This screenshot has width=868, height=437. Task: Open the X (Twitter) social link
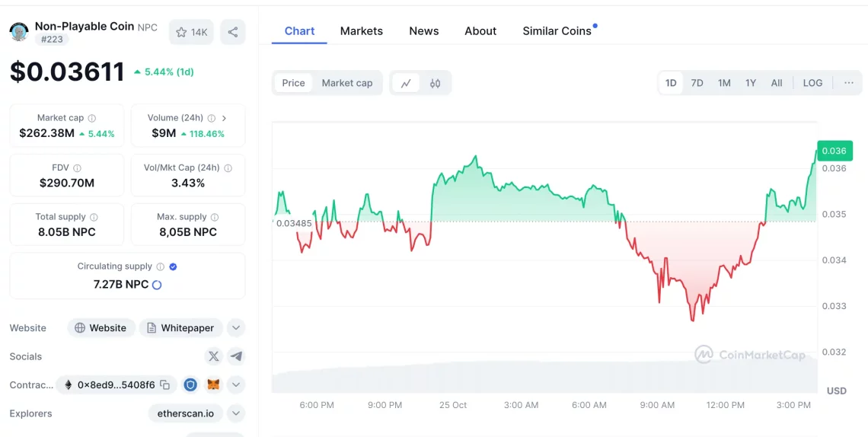tap(214, 356)
